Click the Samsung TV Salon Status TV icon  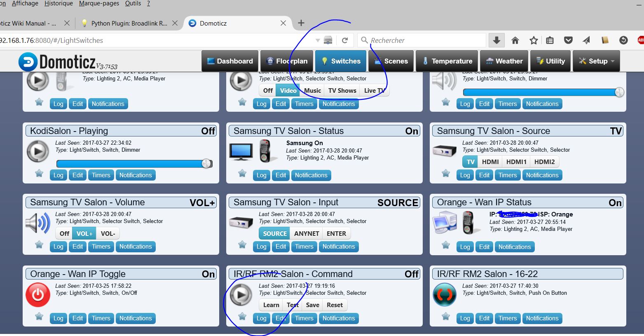click(241, 151)
